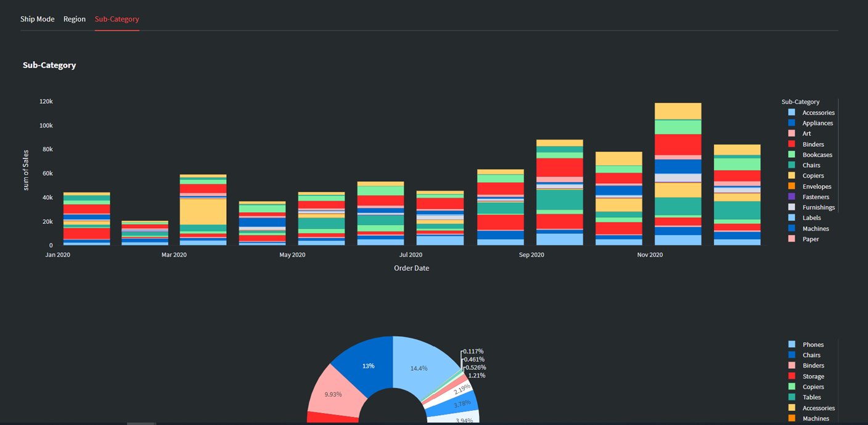Click the Order Date axis label
The image size is (868, 425).
[x=411, y=268]
